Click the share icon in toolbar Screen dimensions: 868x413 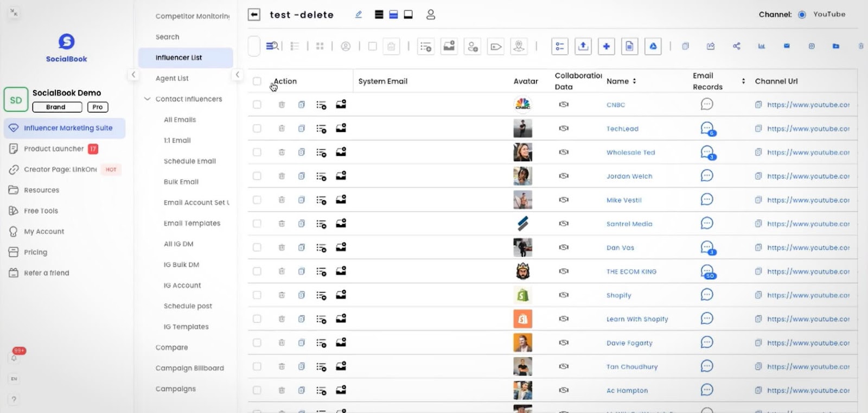coord(736,46)
